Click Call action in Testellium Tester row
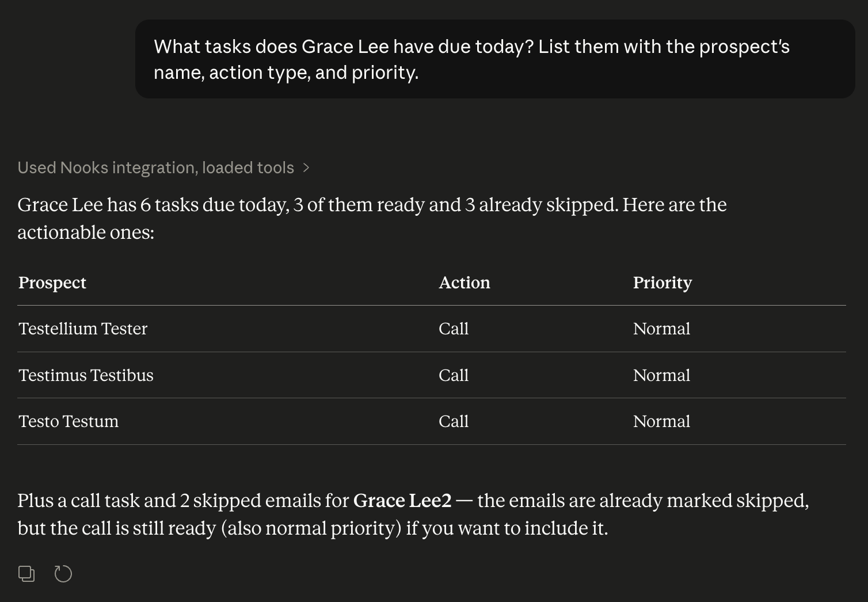Image resolution: width=868 pixels, height=602 pixels. 454,329
